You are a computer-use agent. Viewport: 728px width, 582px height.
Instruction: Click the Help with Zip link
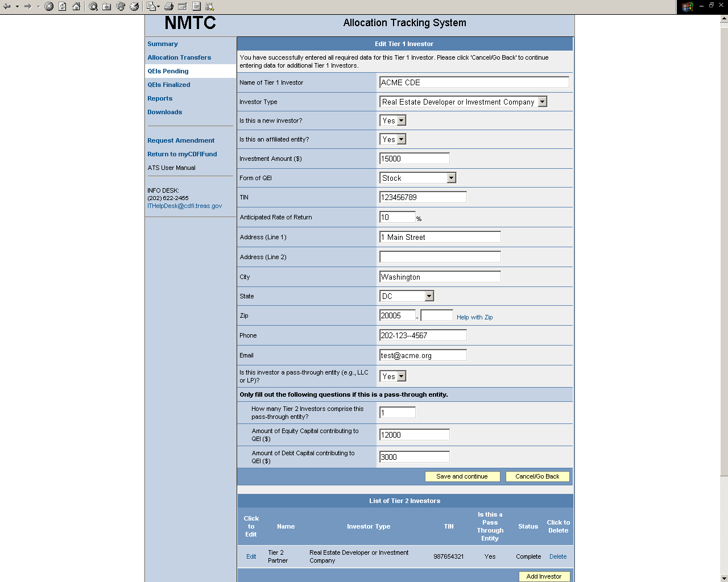pos(474,317)
